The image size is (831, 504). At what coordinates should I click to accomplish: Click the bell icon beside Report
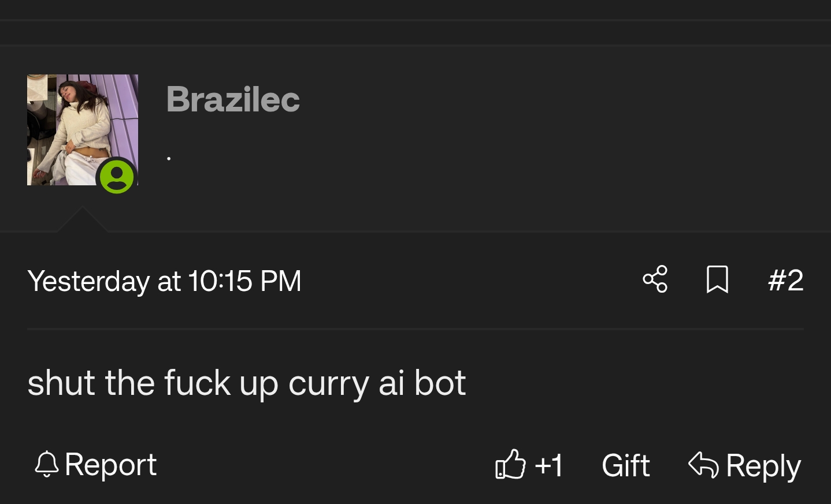click(x=47, y=464)
